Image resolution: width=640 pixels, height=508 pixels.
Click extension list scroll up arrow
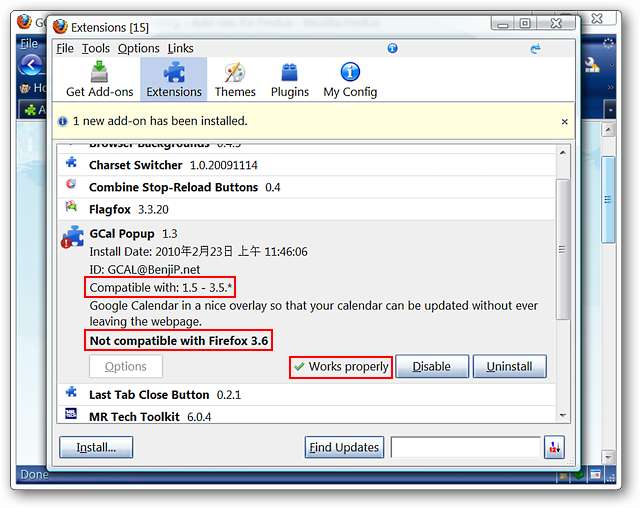tap(563, 153)
